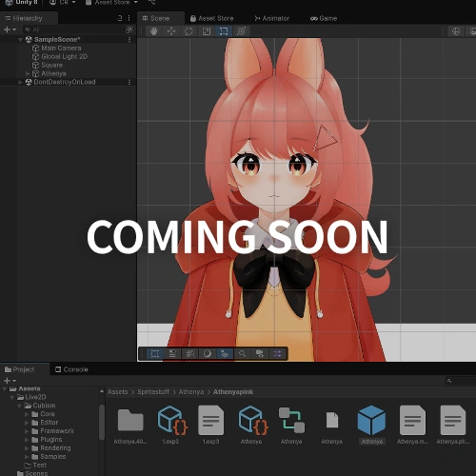
Task: Click the third icon in bottom scene overlay
Action: tap(189, 353)
